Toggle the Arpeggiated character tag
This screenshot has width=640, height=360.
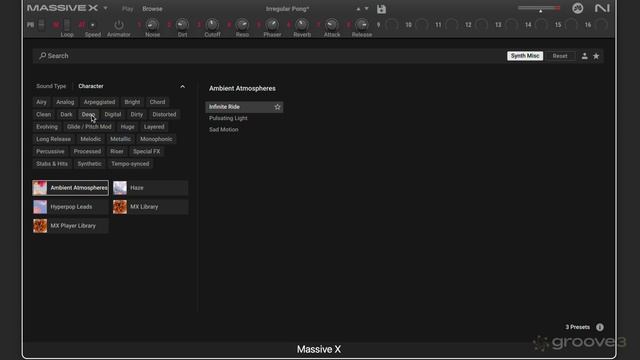pyautogui.click(x=99, y=102)
